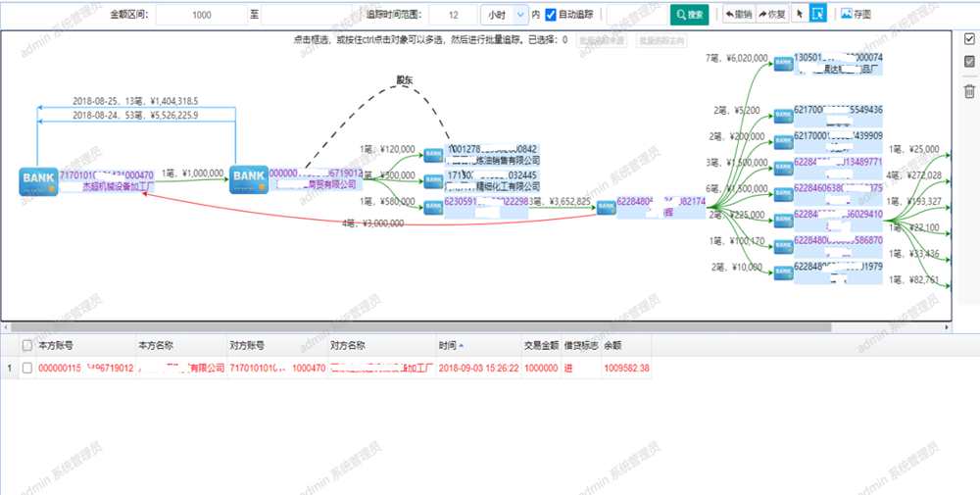
Task: Click edge label 2018-08-24, 53笔, ¥5,526,225.9
Action: (x=135, y=115)
